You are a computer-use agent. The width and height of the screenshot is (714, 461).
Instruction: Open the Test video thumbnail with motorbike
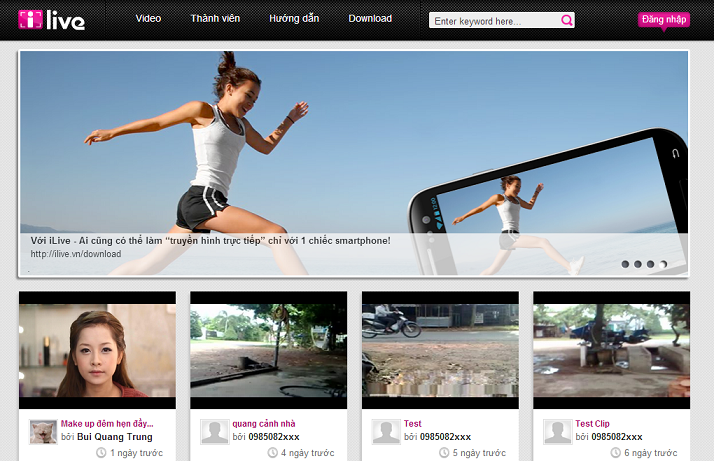(x=440, y=350)
